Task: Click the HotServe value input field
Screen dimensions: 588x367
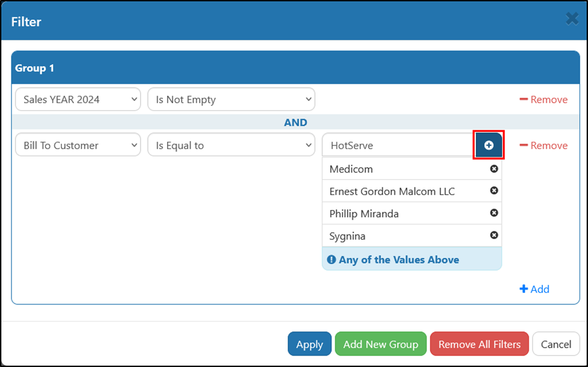Action: (399, 145)
